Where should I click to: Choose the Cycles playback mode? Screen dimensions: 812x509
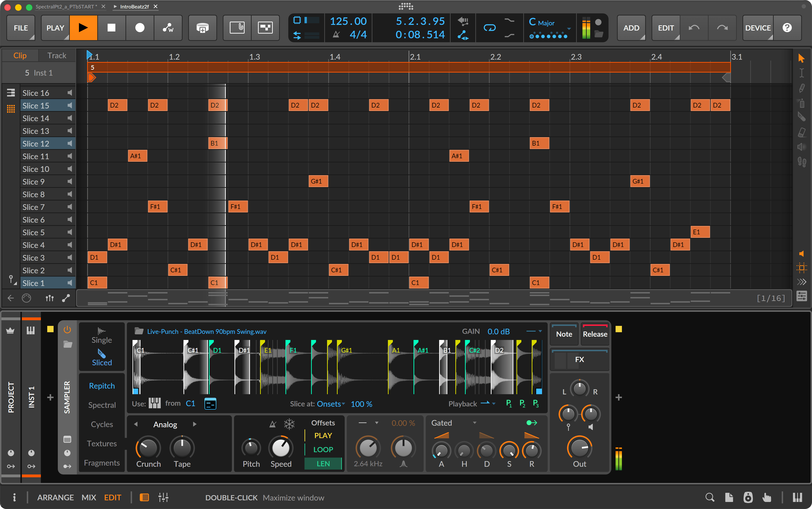click(x=102, y=424)
